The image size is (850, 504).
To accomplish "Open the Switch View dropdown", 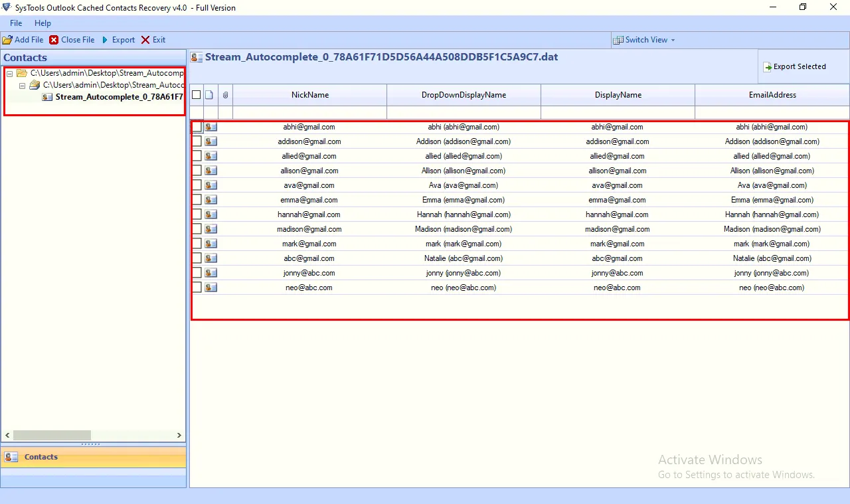I will coord(644,40).
